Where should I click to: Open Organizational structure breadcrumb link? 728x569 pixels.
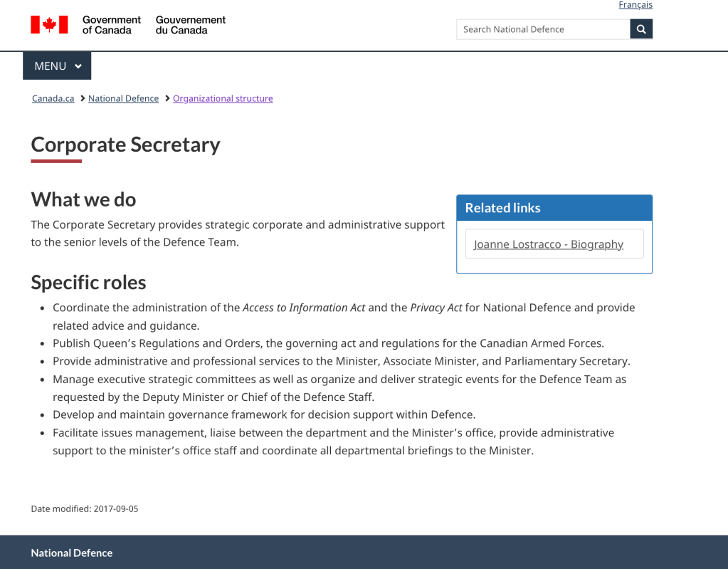(223, 98)
